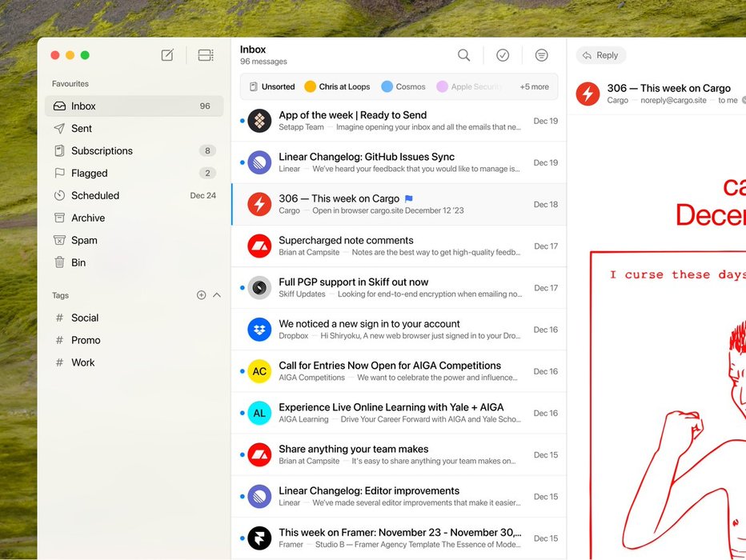Open 'This week on Framer' email

(399, 538)
